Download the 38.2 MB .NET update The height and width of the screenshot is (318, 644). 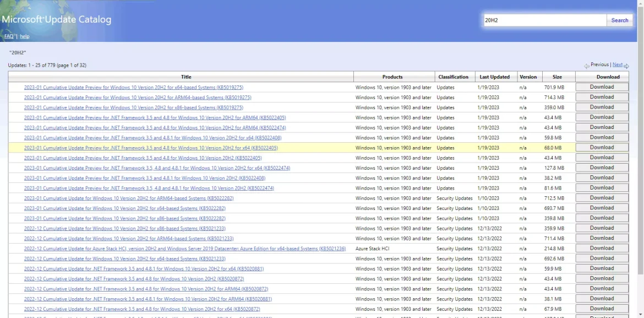click(x=602, y=177)
